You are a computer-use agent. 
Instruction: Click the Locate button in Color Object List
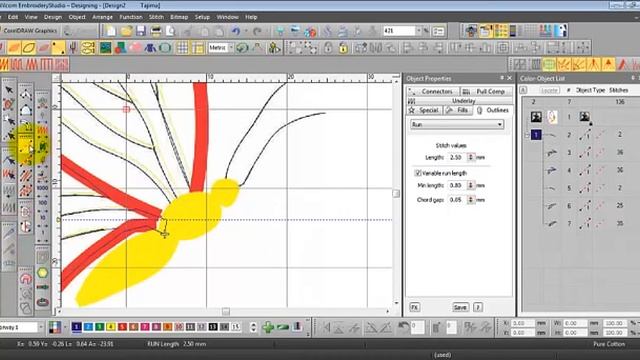coord(549,90)
